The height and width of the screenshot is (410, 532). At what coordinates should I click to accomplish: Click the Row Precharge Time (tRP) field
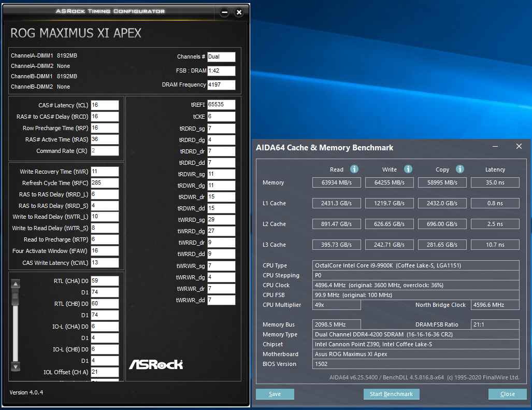105,128
